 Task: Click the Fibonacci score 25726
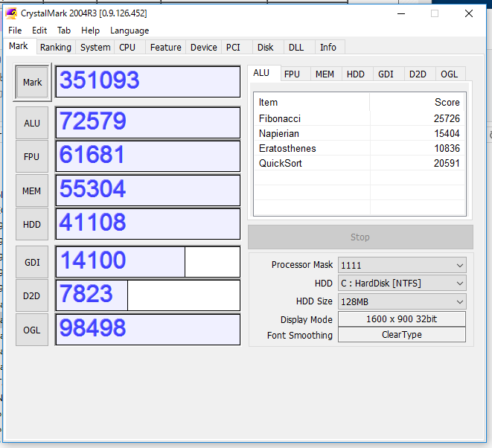click(447, 118)
